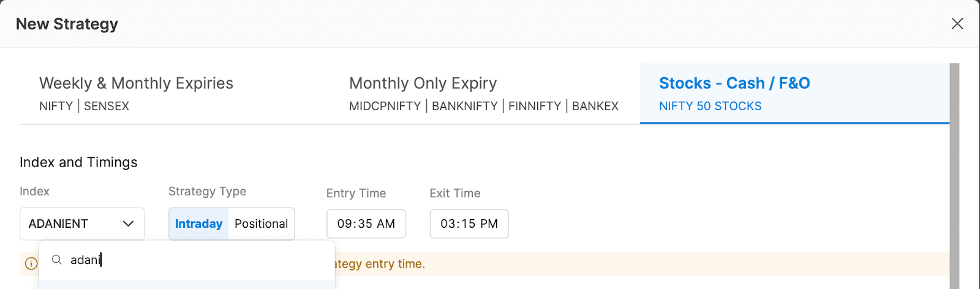Click the warning banner about strategy entry time
This screenshot has height=289, width=980.
pos(551,264)
